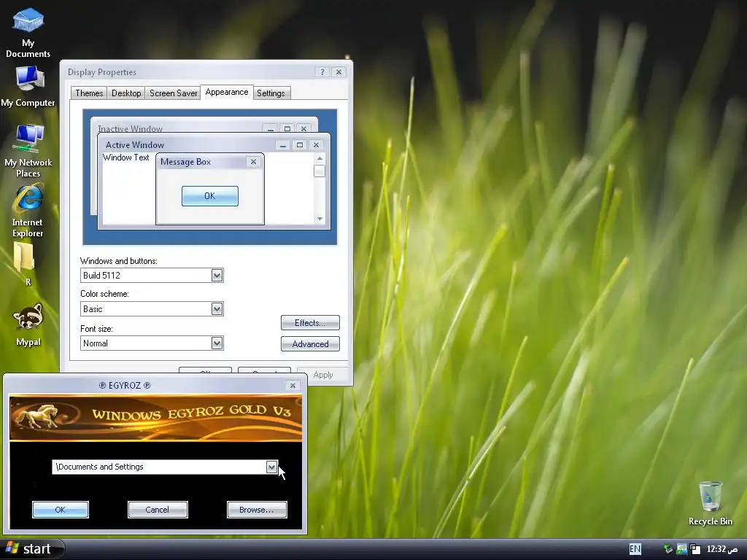Select the folder named R on the desktop
Viewport: 747px width, 560px height.
tap(25, 263)
